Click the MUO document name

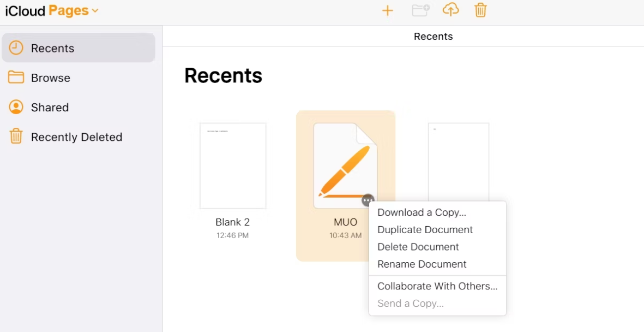pos(345,222)
